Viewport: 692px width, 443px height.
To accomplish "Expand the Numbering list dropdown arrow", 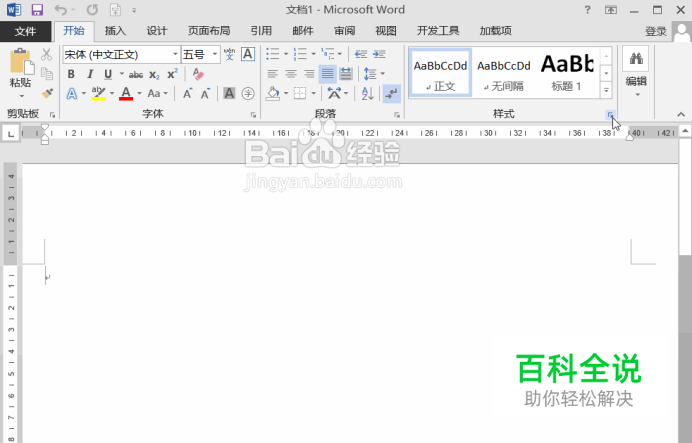I will click(x=313, y=54).
